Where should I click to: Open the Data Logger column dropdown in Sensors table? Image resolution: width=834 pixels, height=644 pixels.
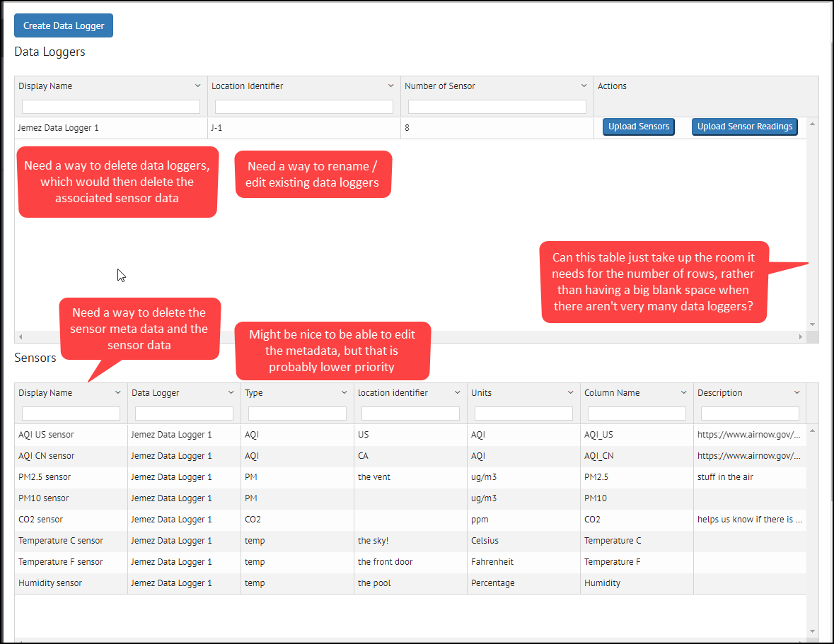231,392
